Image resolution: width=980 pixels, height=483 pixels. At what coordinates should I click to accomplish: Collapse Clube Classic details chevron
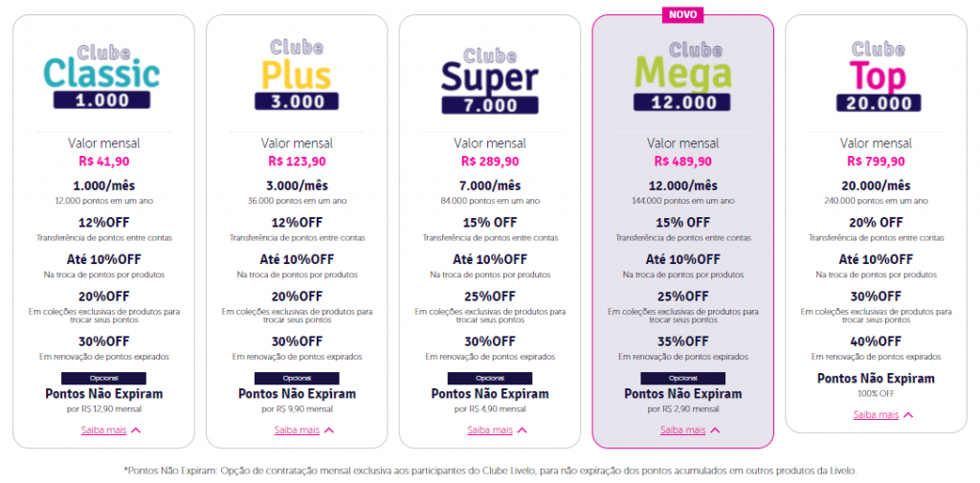coord(136,430)
